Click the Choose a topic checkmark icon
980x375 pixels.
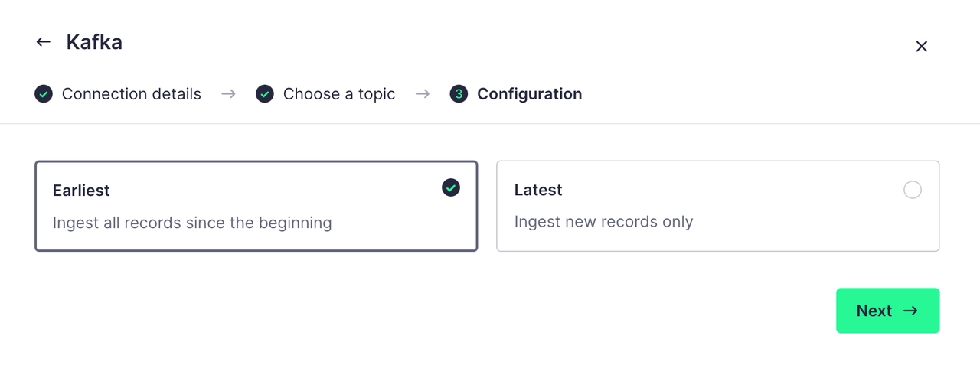click(x=265, y=94)
